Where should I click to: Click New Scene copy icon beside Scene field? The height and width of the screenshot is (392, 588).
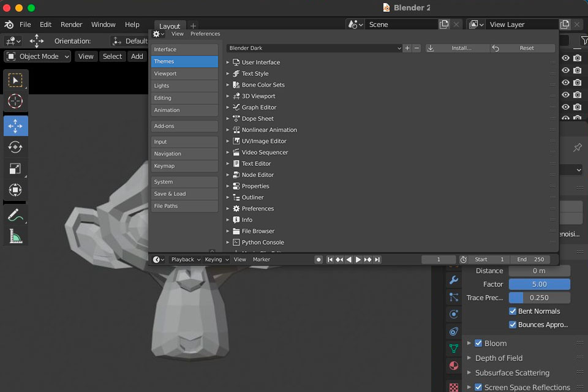[445, 24]
